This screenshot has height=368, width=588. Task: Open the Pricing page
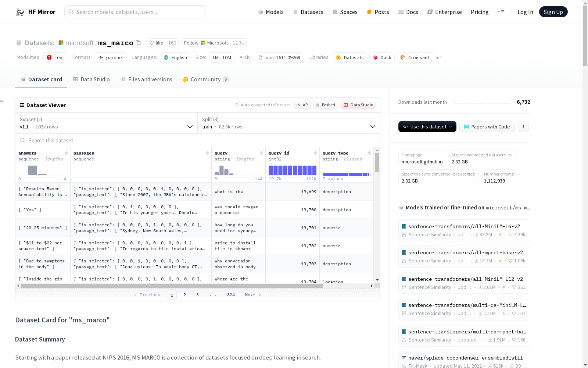click(x=480, y=12)
